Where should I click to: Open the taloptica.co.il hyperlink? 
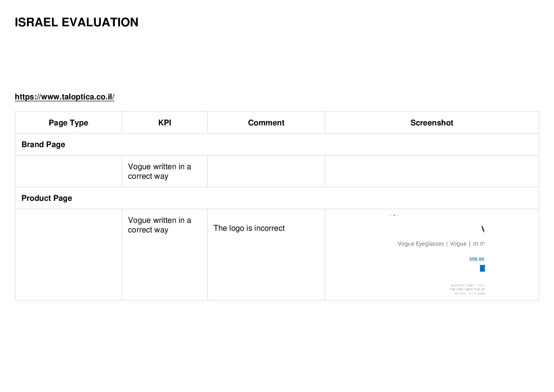pyautogui.click(x=64, y=97)
